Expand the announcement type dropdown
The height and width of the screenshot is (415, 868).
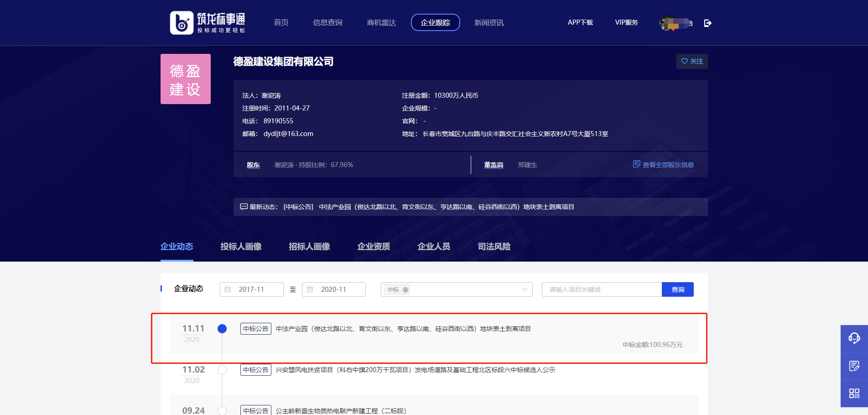click(525, 289)
